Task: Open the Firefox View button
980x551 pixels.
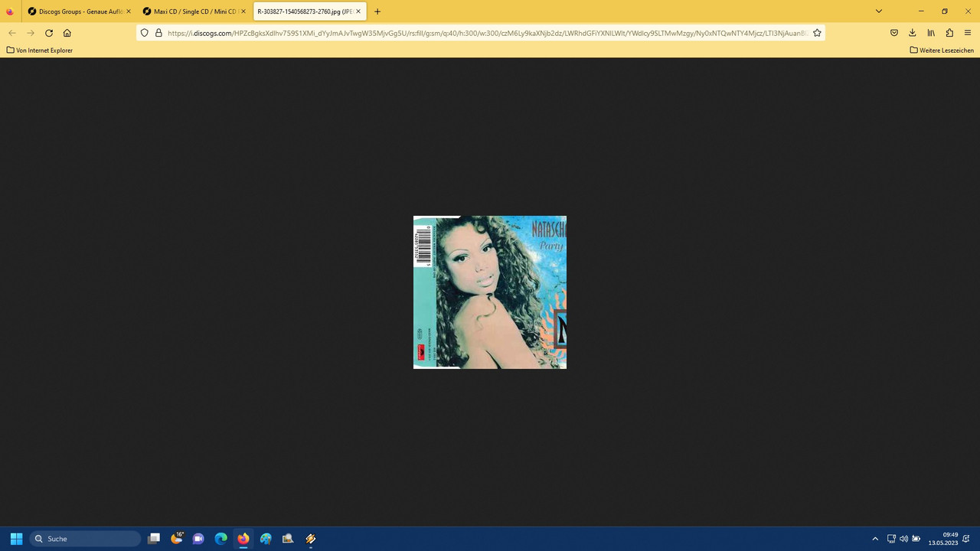Action: pos(10,11)
